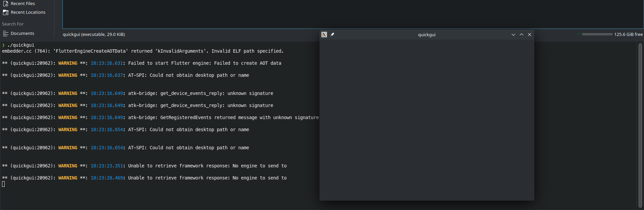This screenshot has height=210, width=644.
Task: Minimize the quickgui window
Action: 513,35
